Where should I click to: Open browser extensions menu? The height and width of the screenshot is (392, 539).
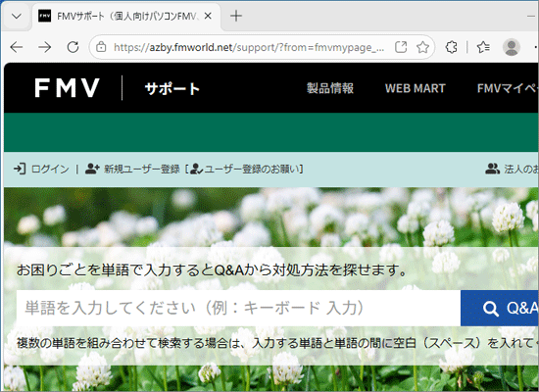click(x=452, y=47)
